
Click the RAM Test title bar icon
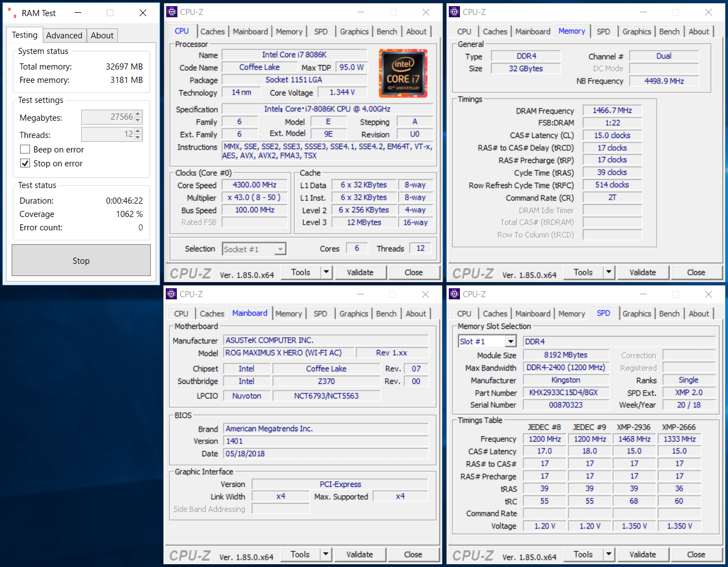coord(11,13)
